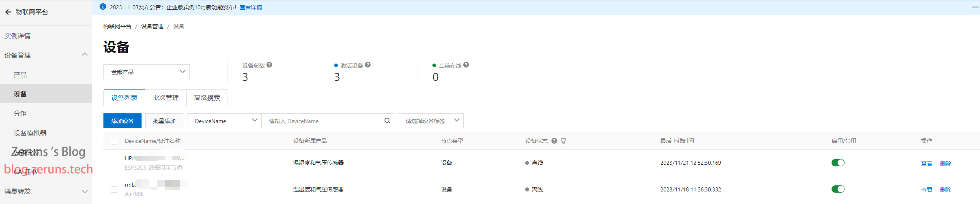This screenshot has width=980, height=204.
Task: Click the back arrow beside 物联网平台
Action: point(8,12)
